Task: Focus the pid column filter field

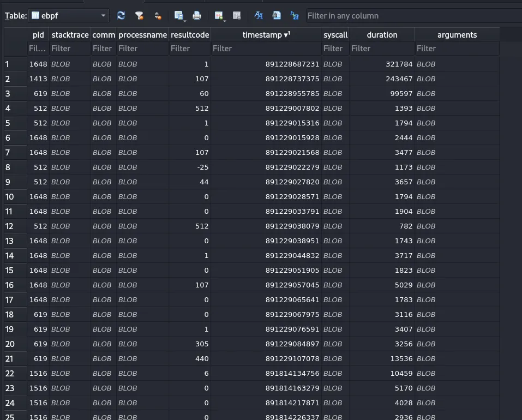Action: click(38, 49)
